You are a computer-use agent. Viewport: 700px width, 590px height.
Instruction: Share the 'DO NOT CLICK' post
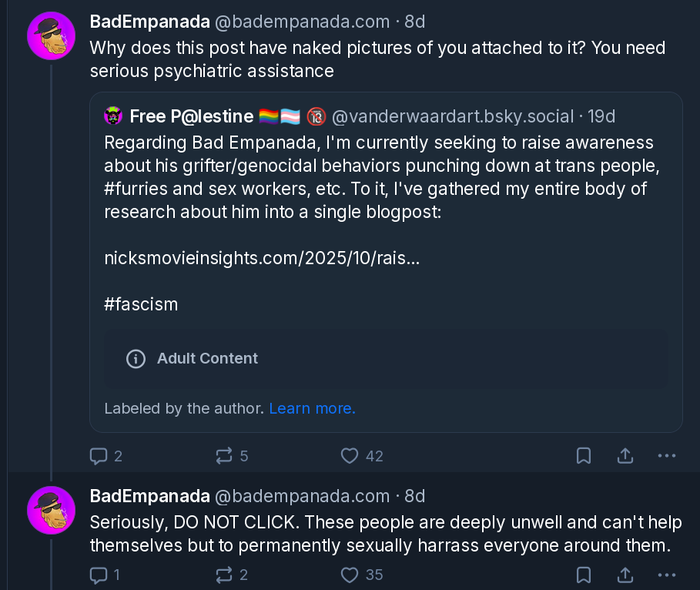625,575
